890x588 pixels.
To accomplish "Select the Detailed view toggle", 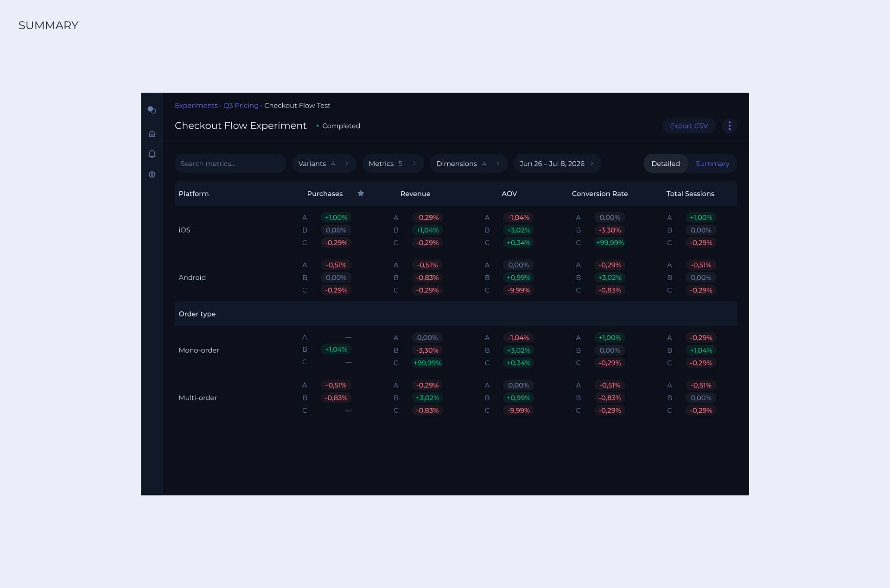I will (665, 164).
